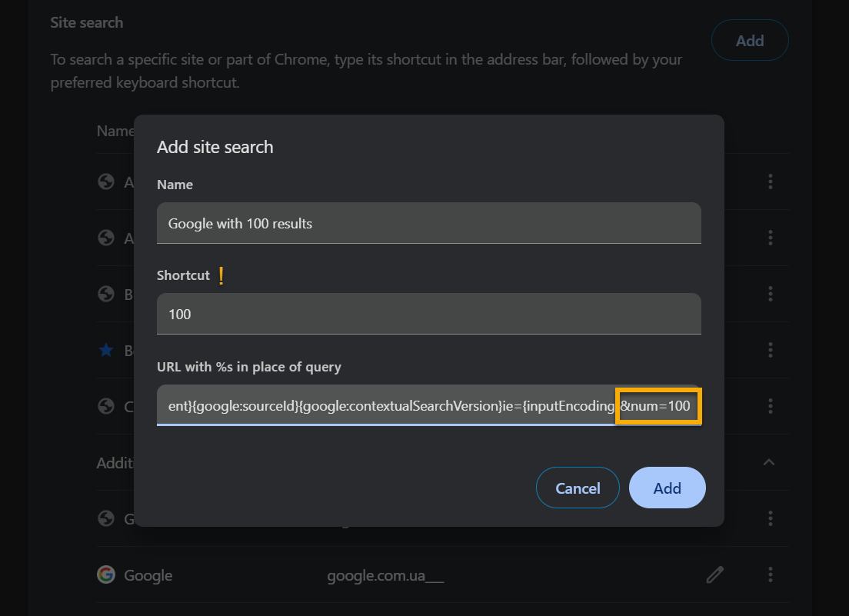Open the three-dot menu for Google row

coord(770,574)
